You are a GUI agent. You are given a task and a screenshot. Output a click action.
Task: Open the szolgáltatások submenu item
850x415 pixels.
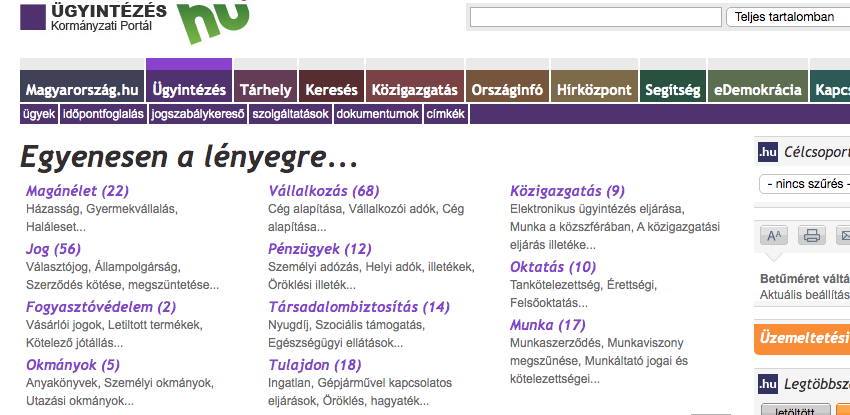[291, 114]
